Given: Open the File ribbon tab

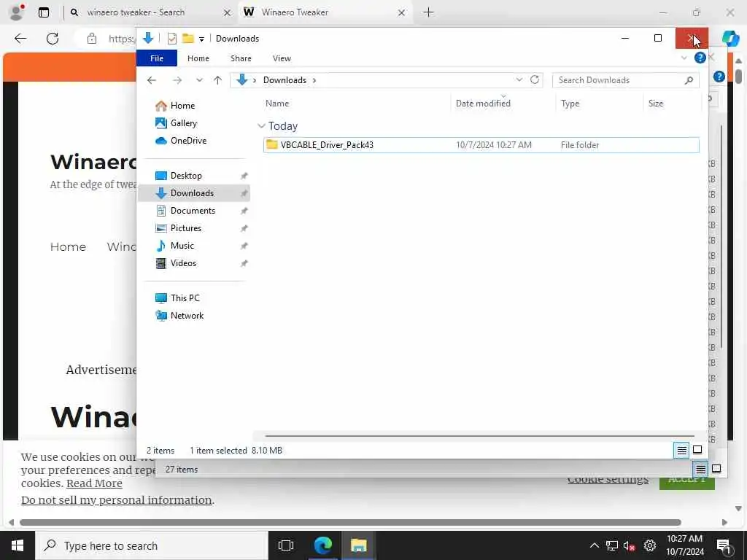Looking at the screenshot, I should tap(157, 58).
